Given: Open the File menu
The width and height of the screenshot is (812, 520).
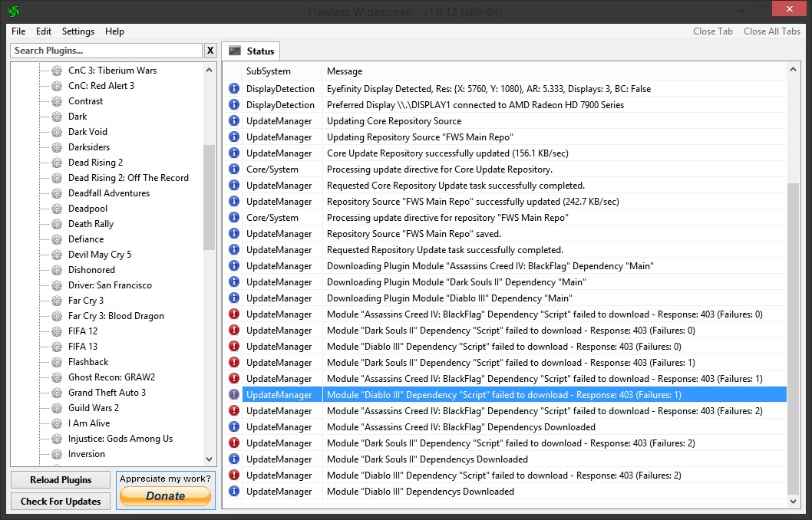Looking at the screenshot, I should (x=18, y=31).
